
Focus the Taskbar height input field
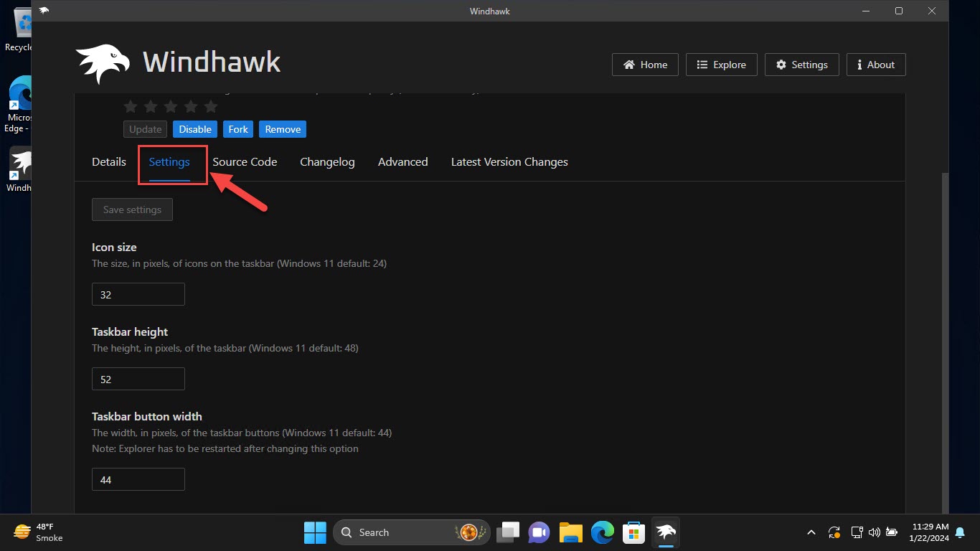tap(138, 379)
